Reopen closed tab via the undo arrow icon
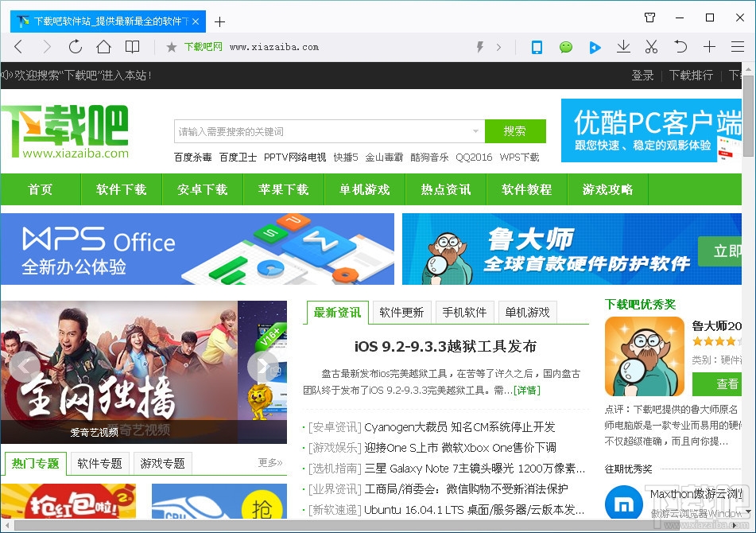 click(680, 47)
